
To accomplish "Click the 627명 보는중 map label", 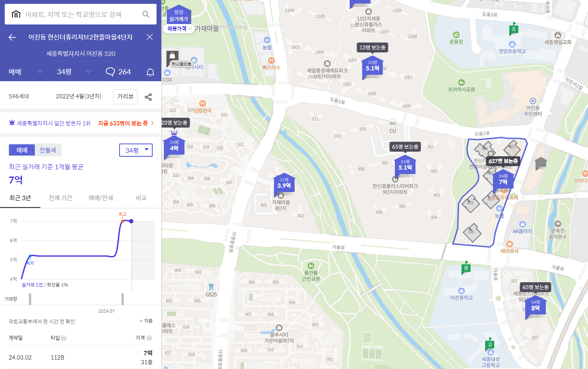I will [503, 161].
